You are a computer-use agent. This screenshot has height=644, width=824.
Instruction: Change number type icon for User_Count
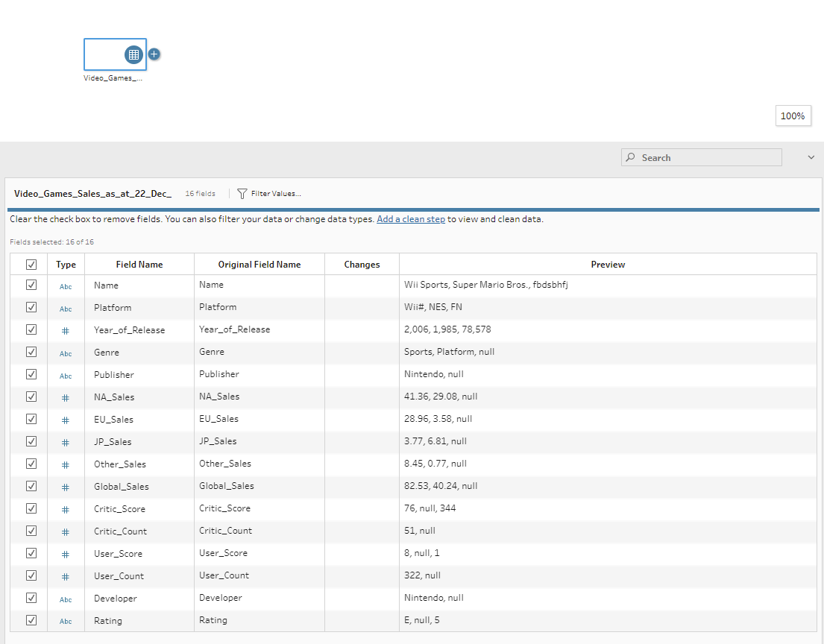[66, 577]
